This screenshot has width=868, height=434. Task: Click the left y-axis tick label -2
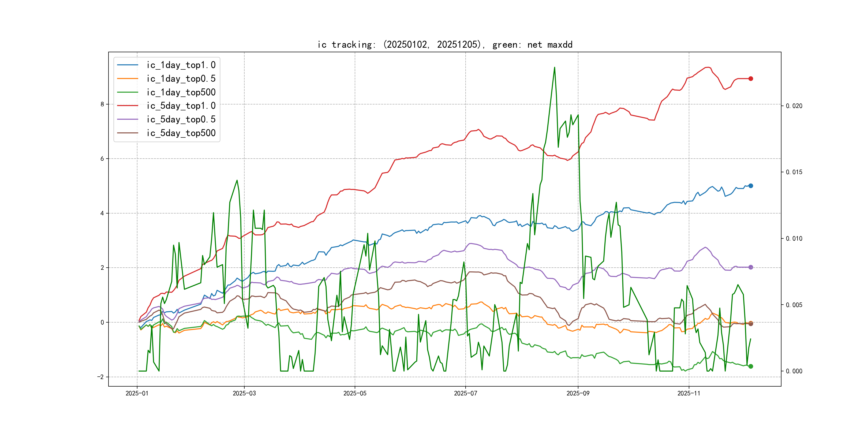[100, 377]
